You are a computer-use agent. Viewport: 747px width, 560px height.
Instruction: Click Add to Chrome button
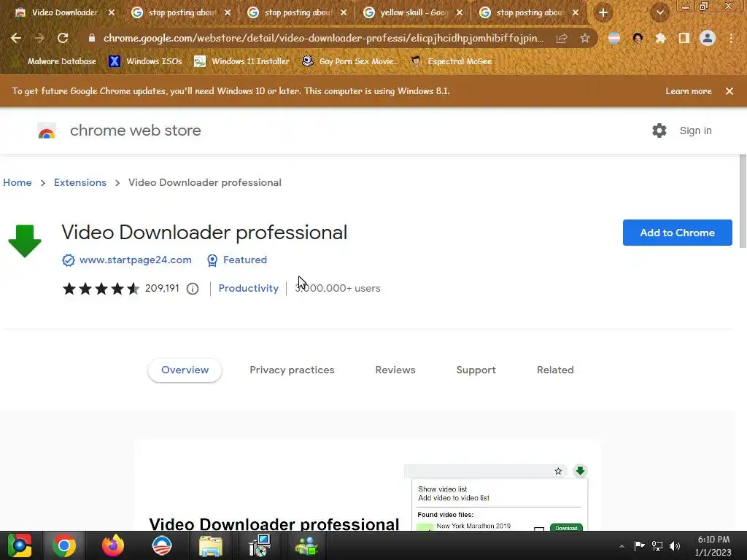677,233
